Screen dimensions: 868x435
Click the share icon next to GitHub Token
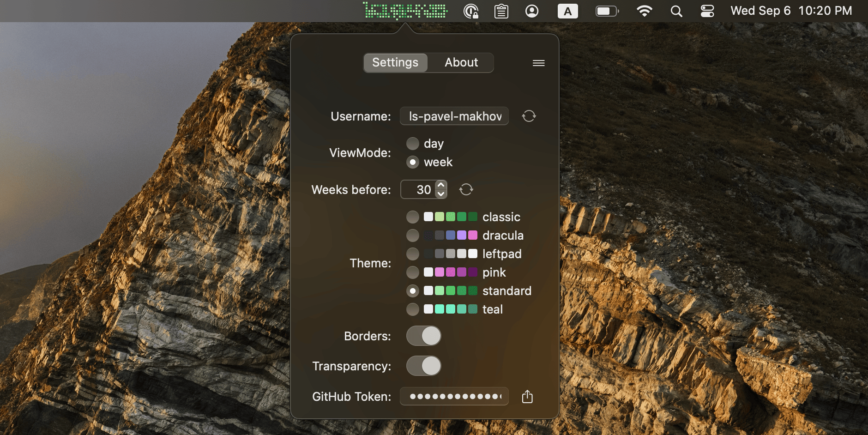[527, 396]
